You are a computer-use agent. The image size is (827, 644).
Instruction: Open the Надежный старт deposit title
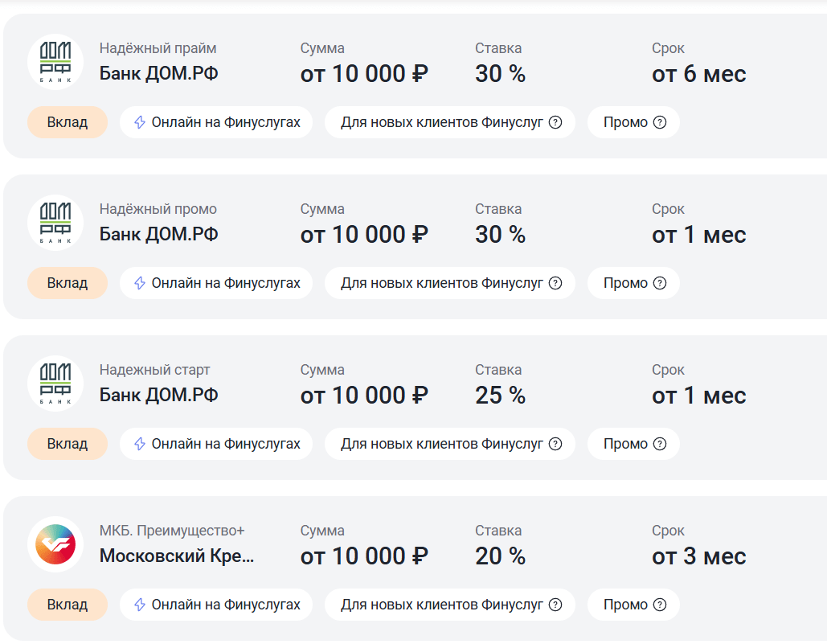(154, 371)
